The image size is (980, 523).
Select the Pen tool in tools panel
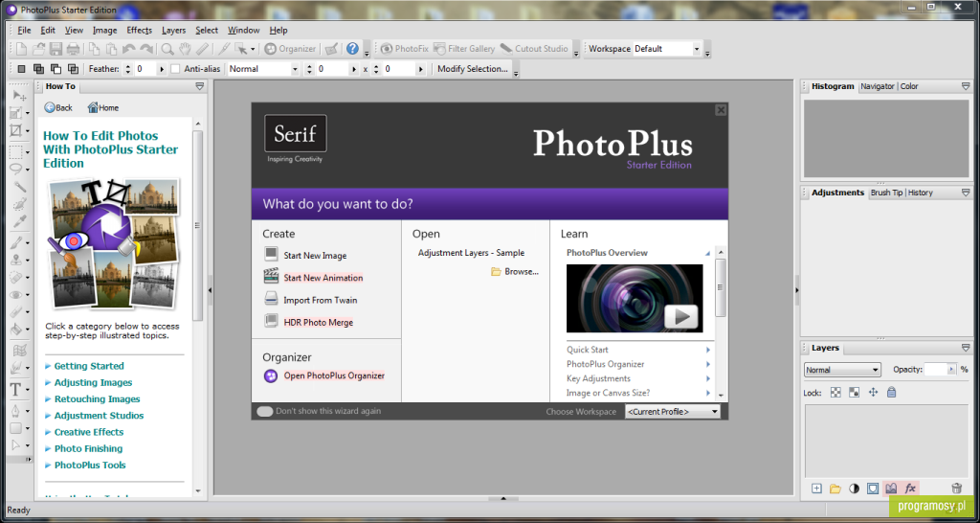click(16, 411)
